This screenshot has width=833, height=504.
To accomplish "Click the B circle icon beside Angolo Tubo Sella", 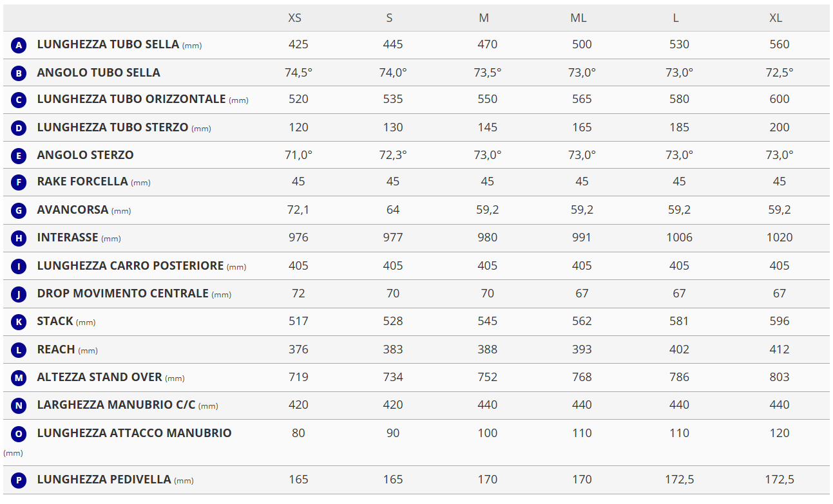I will pyautogui.click(x=19, y=73).
